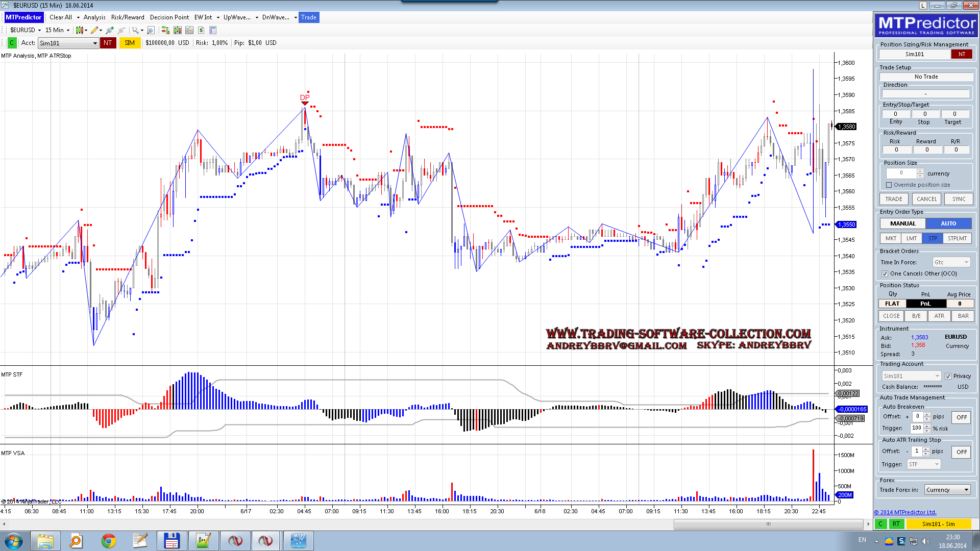The image size is (980, 551).
Task: Select the MANUAL entry order type
Action: pyautogui.click(x=902, y=223)
